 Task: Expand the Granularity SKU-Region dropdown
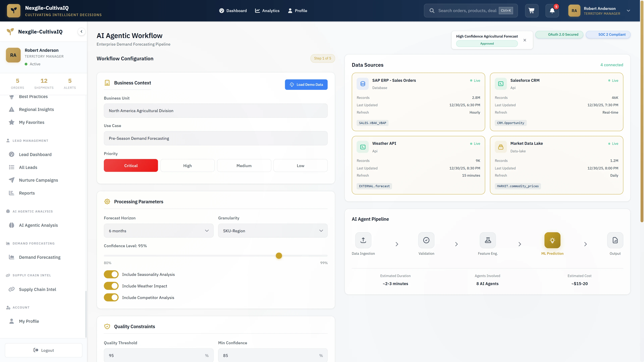point(273,231)
